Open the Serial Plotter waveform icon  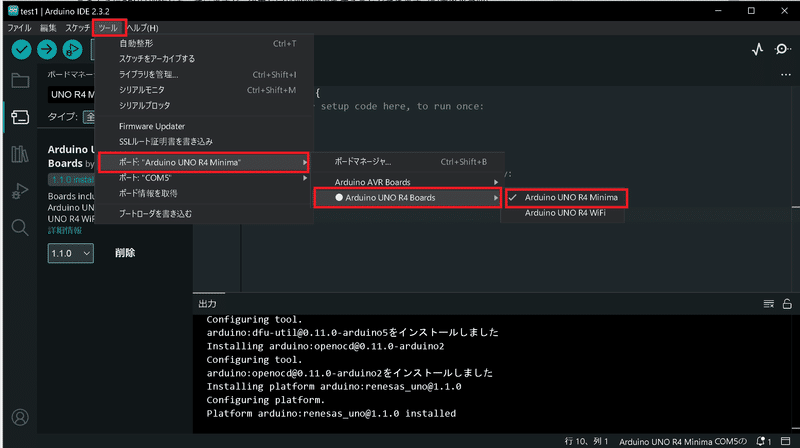pos(757,49)
